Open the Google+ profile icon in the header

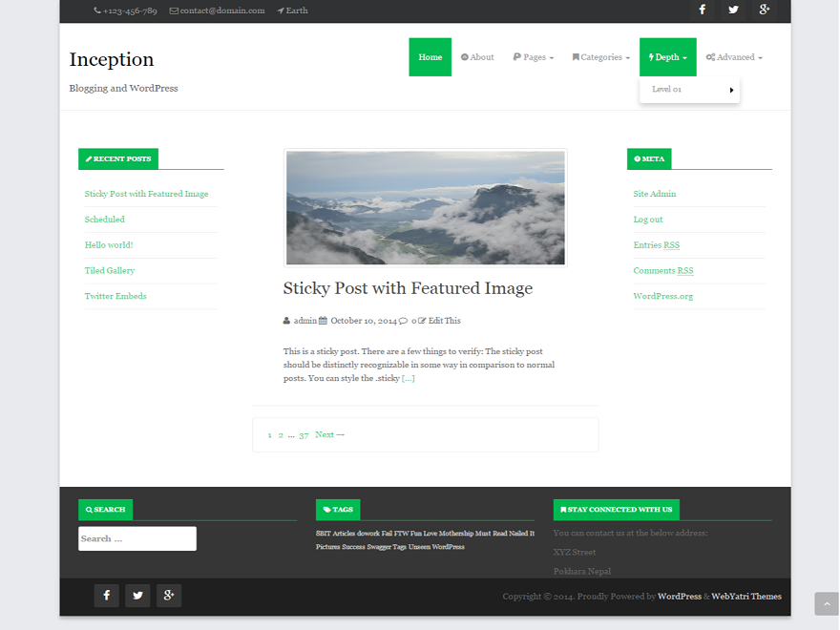(764, 10)
